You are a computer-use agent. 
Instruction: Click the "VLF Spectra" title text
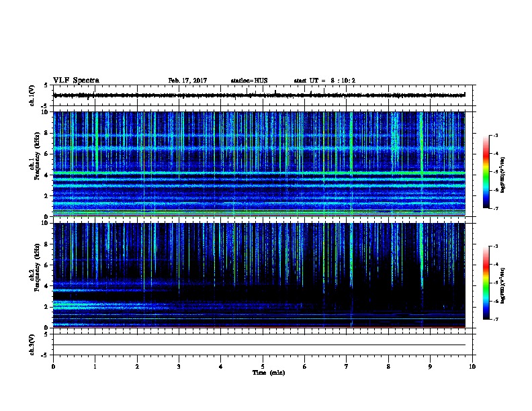tap(76, 81)
